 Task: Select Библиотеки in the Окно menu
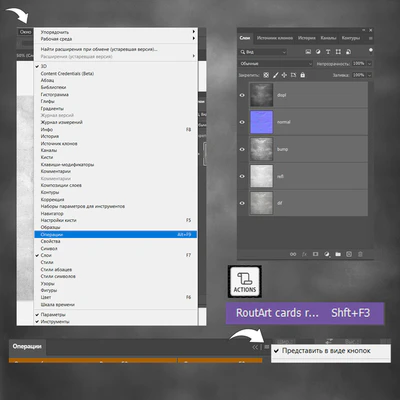[116, 87]
